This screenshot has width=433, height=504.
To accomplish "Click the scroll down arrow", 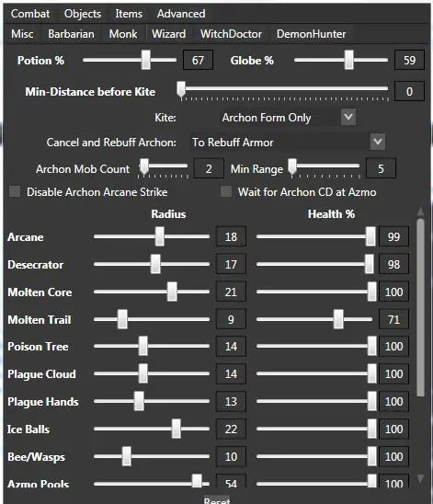I will point(420,478).
